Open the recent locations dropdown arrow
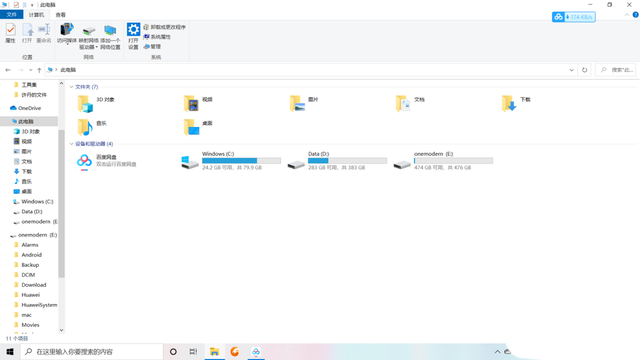 pyautogui.click(x=31, y=70)
